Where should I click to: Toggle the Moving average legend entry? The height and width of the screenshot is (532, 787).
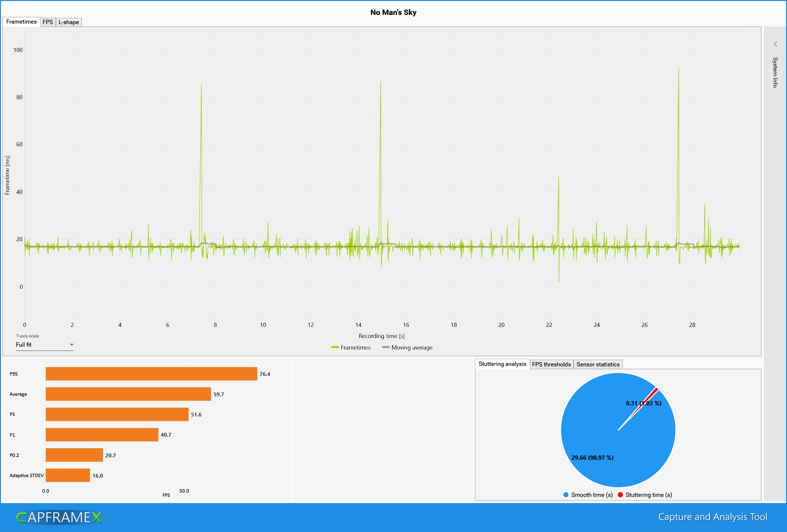407,348
